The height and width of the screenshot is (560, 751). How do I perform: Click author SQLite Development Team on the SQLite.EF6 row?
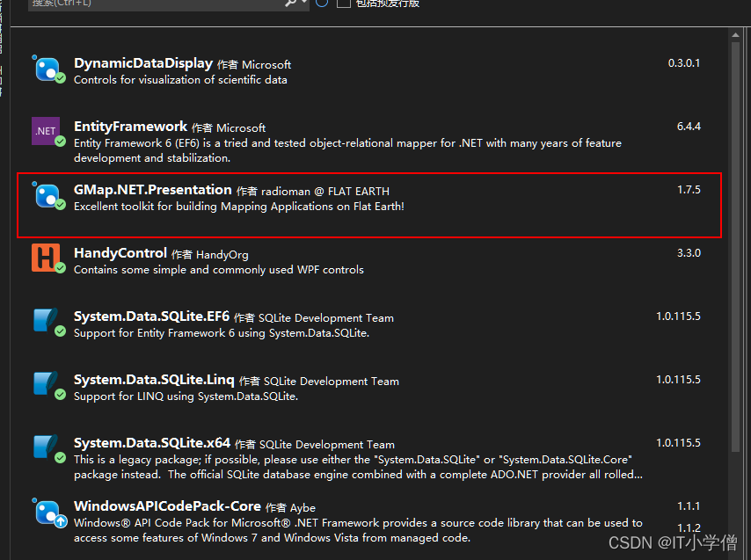pos(326,318)
